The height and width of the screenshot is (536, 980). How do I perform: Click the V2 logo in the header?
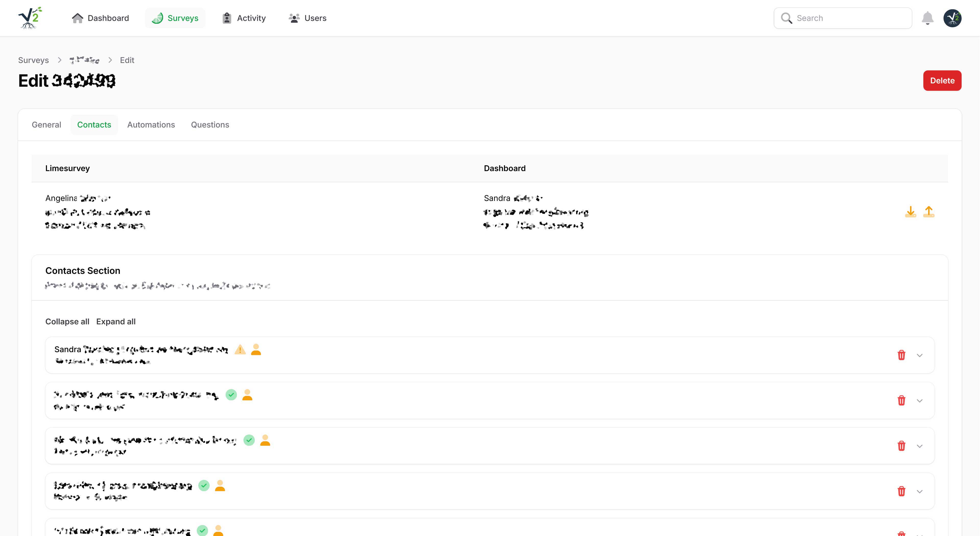click(x=30, y=18)
